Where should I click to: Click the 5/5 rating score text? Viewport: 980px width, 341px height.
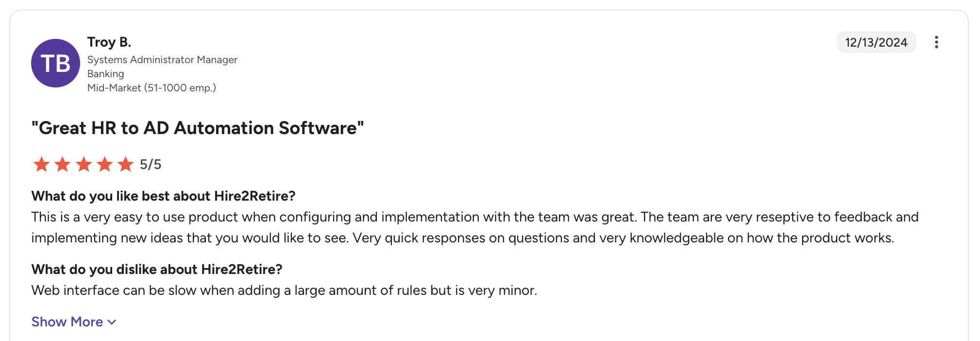(x=151, y=165)
